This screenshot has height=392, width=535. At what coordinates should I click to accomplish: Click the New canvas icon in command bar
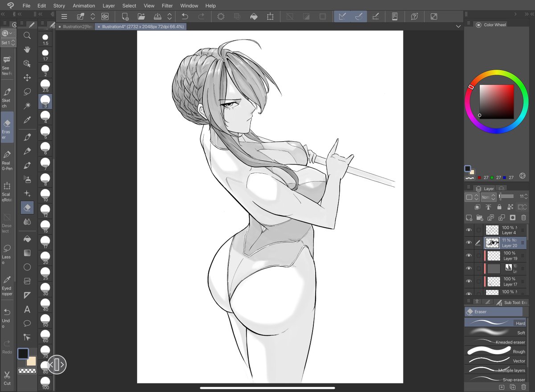point(125,16)
